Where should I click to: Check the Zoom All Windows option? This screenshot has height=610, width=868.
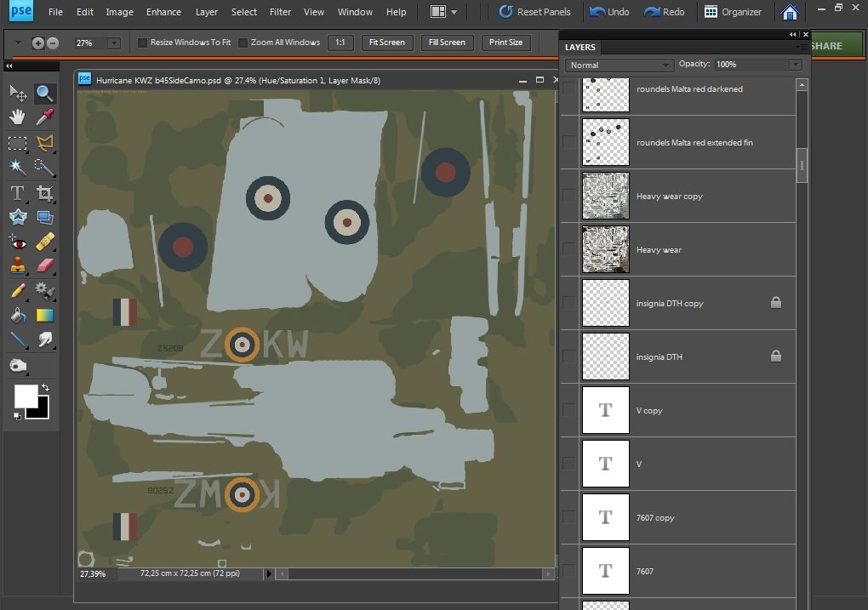coord(243,43)
